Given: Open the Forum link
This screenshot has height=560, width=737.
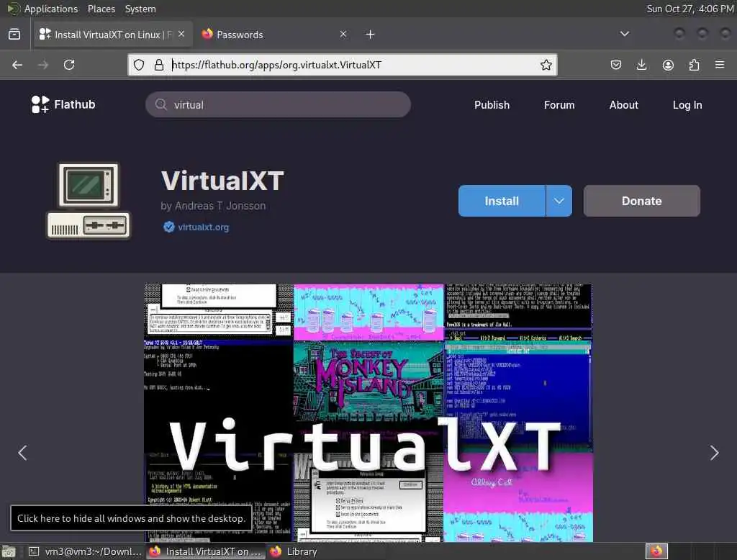Looking at the screenshot, I should [x=559, y=105].
